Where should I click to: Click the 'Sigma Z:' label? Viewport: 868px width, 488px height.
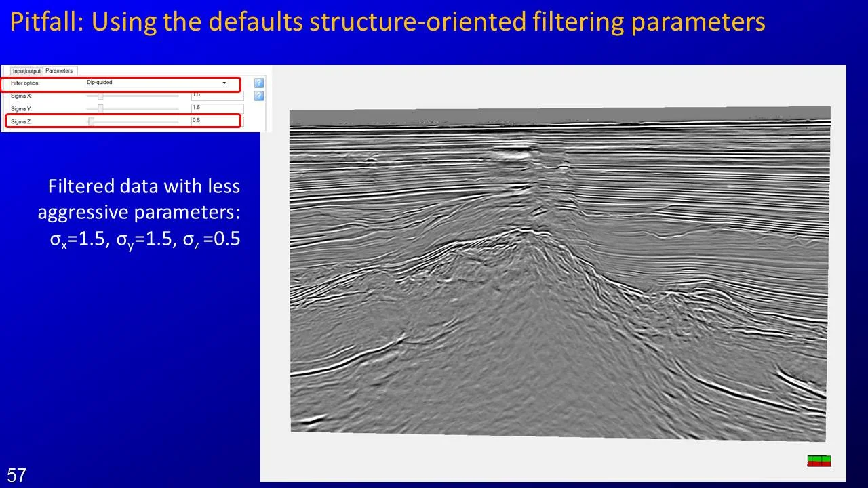21,121
